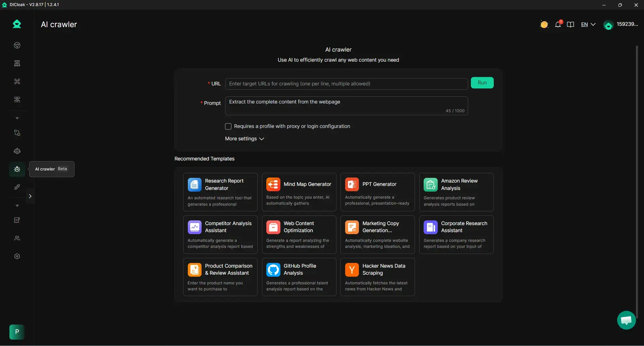Expand More settings
The height and width of the screenshot is (346, 644).
coord(245,139)
